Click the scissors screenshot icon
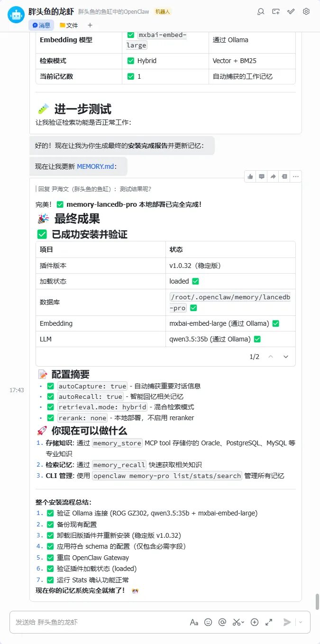 pyautogui.click(x=236, y=622)
